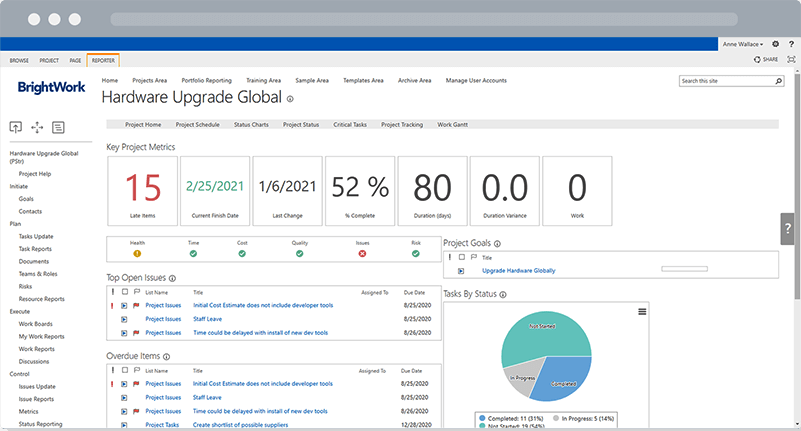Screen dimensions: 801x431
Task: Go to Risks in the left sidebar
Action: click(26, 286)
